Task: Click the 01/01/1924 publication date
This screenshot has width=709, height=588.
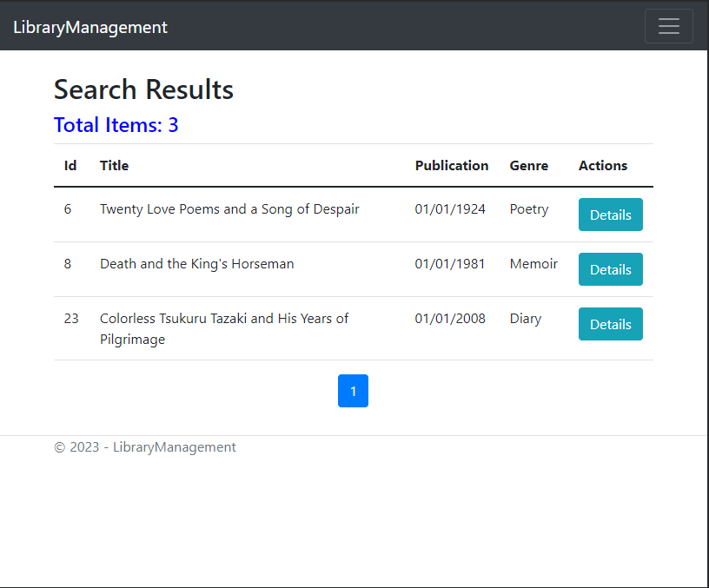Action: pos(450,208)
